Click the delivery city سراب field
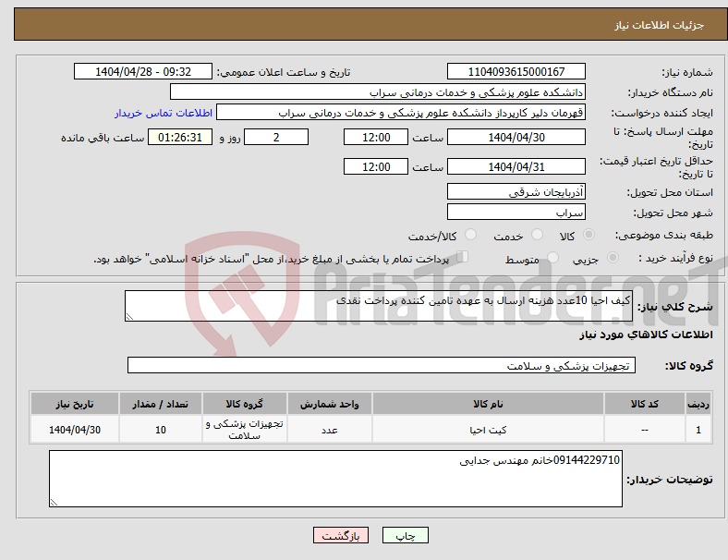 (516, 212)
